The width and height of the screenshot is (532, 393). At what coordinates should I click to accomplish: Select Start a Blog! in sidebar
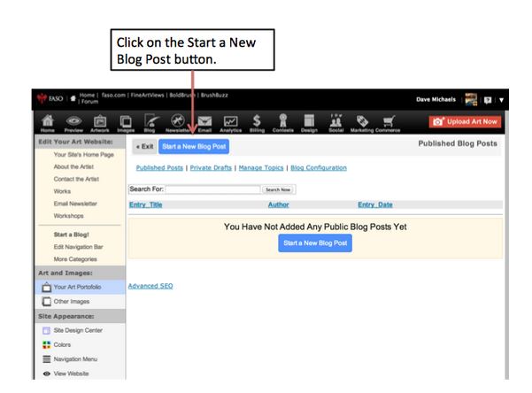tap(71, 235)
